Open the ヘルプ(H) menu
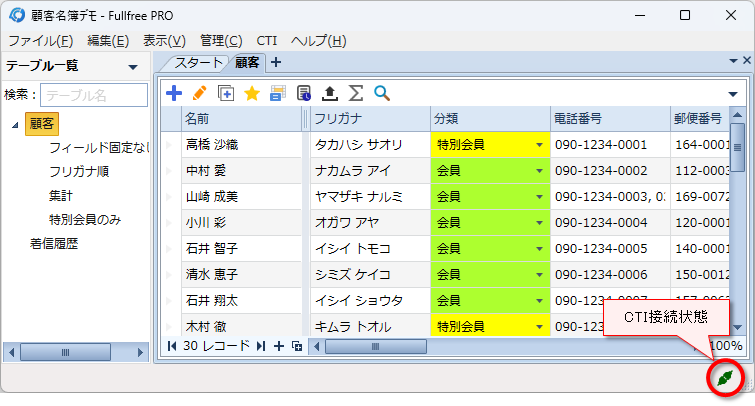 318,41
